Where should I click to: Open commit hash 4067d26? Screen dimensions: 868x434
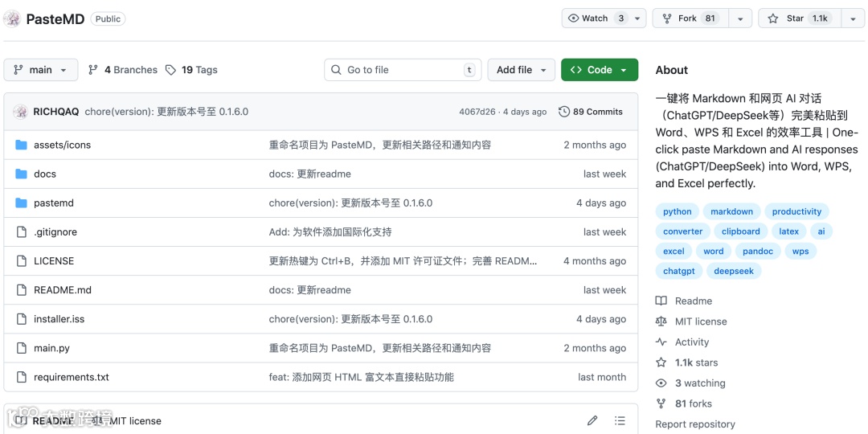pos(477,112)
